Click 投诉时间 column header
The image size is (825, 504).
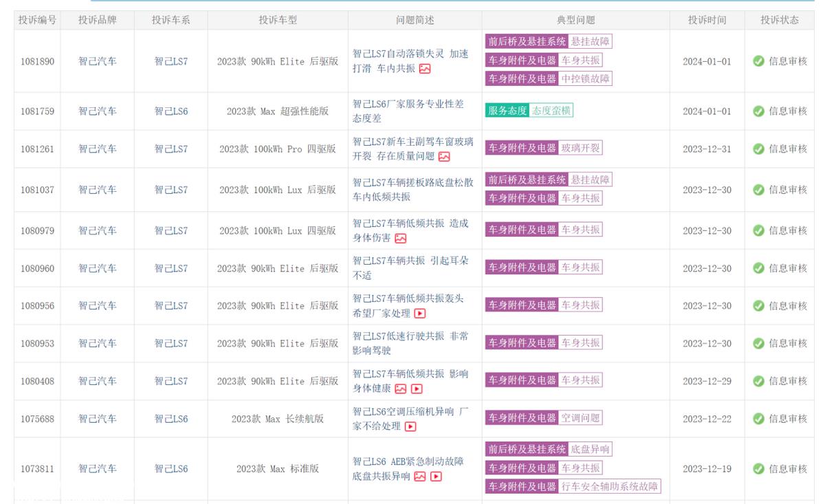pyautogui.click(x=707, y=21)
